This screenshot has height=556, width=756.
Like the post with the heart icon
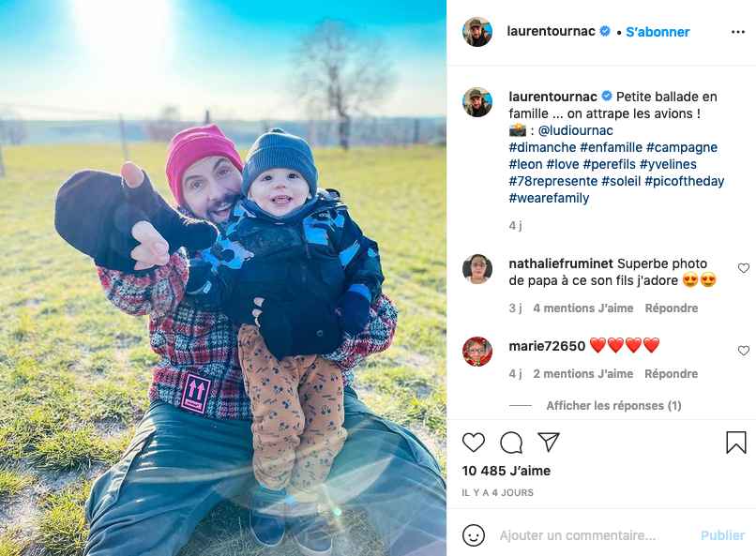click(474, 443)
